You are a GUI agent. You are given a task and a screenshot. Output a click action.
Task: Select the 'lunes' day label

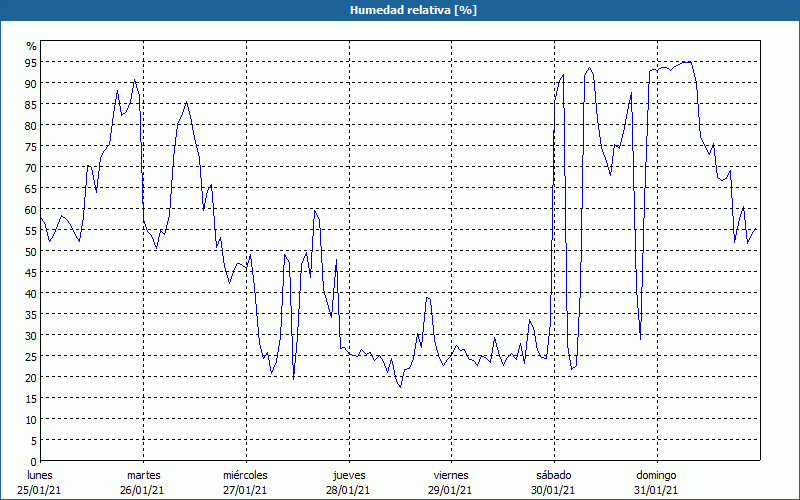(40, 475)
